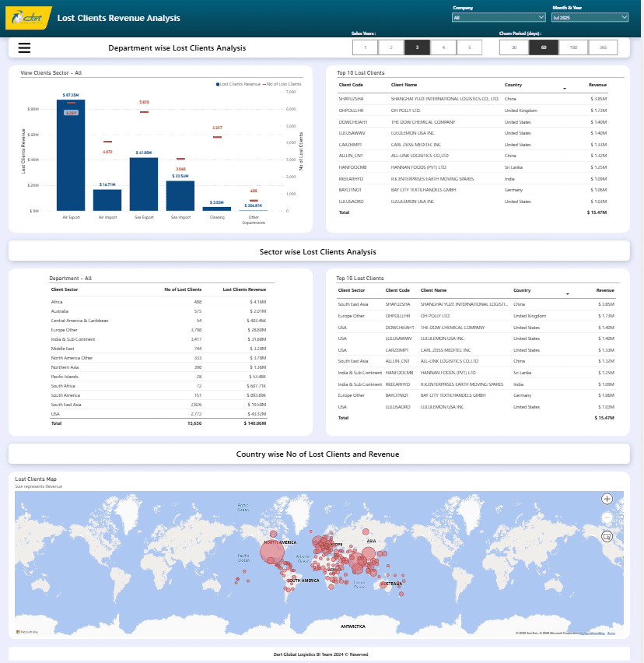
Task: Sort sector Top 10 table by Country header
Action: click(x=522, y=290)
